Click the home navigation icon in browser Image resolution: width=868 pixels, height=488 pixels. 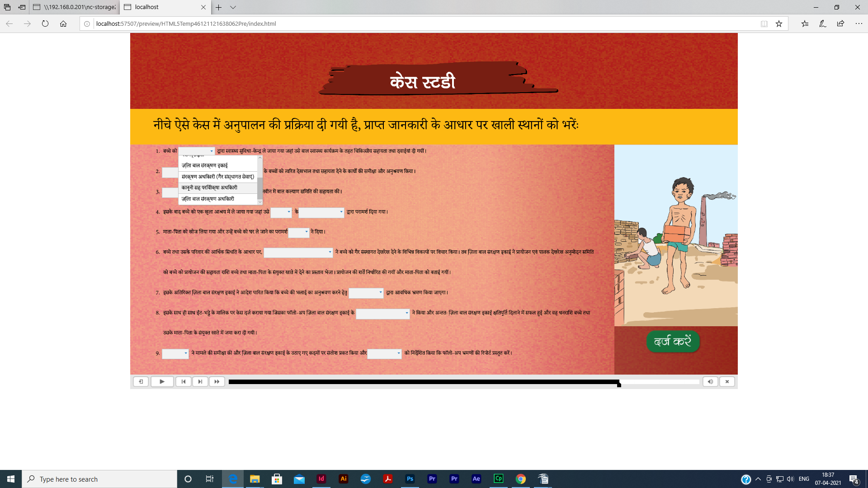63,24
